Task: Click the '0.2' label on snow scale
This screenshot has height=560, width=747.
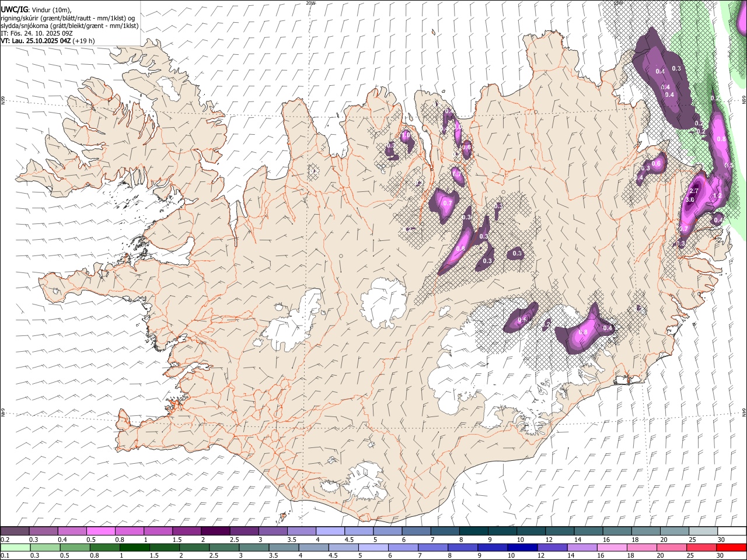Action: pos(5,540)
